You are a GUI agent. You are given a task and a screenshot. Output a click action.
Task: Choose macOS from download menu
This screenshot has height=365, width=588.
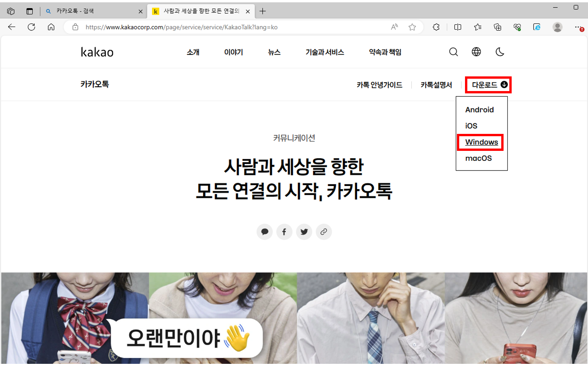click(478, 158)
